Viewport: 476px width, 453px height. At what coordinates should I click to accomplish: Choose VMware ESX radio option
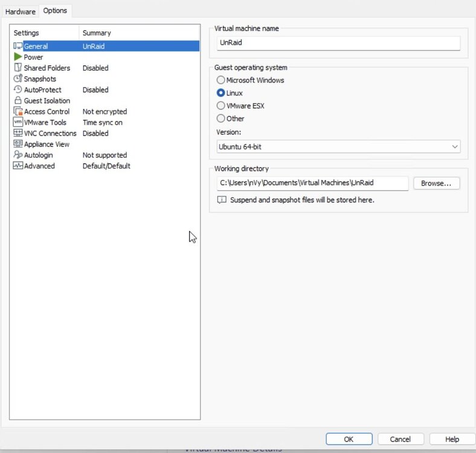(x=220, y=105)
